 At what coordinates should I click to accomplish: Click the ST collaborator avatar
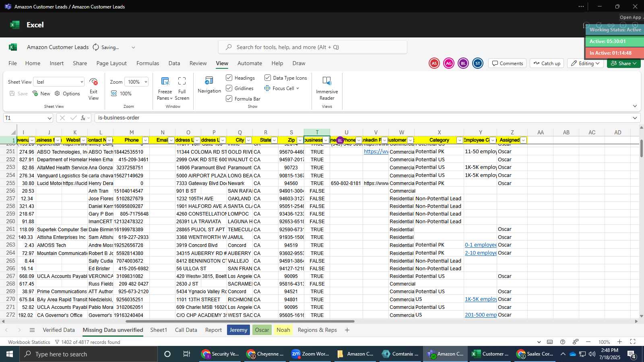[477, 63]
